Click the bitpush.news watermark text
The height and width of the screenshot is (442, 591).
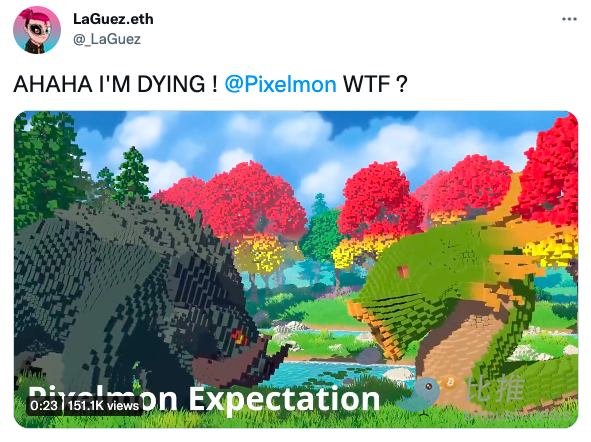[516, 414]
